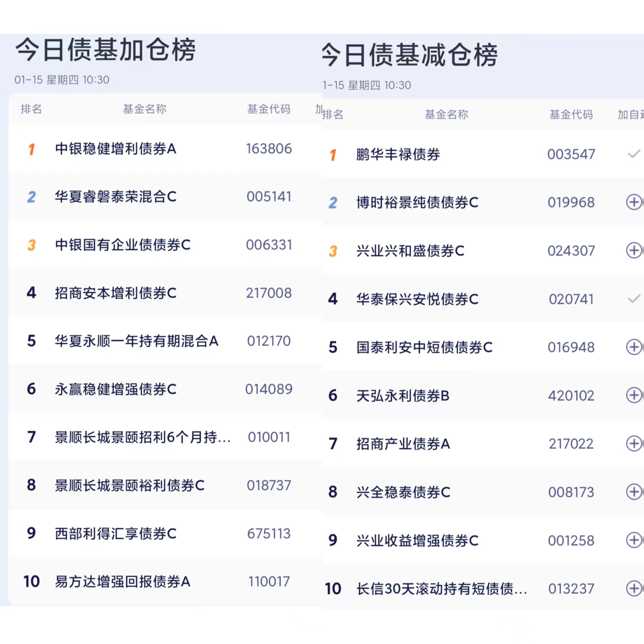Open fund 华夏睿磐泰荣混合C

pyautogui.click(x=116, y=197)
